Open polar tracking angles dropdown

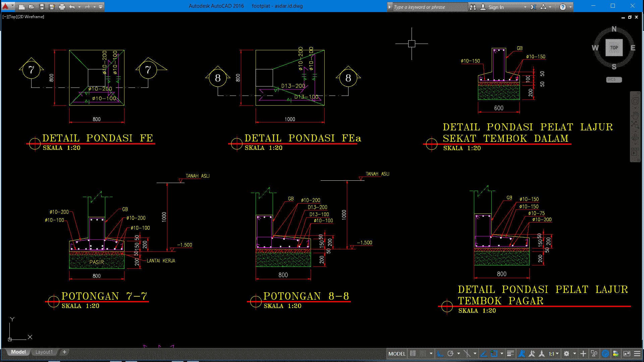point(459,354)
